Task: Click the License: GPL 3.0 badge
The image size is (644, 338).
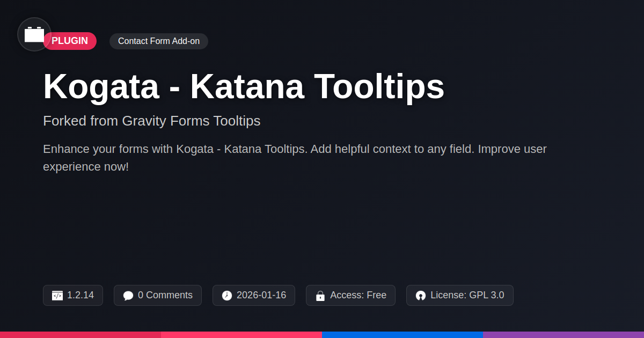Action: coord(460,296)
